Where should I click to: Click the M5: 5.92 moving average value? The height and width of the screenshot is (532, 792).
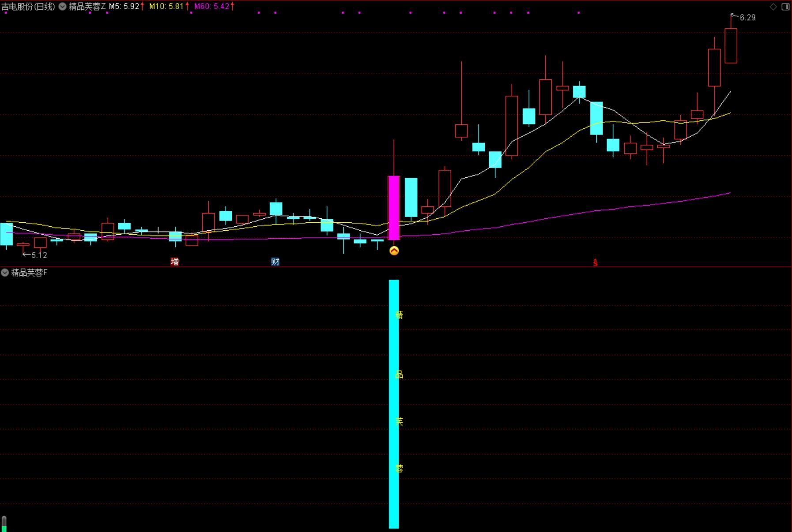[x=124, y=7]
